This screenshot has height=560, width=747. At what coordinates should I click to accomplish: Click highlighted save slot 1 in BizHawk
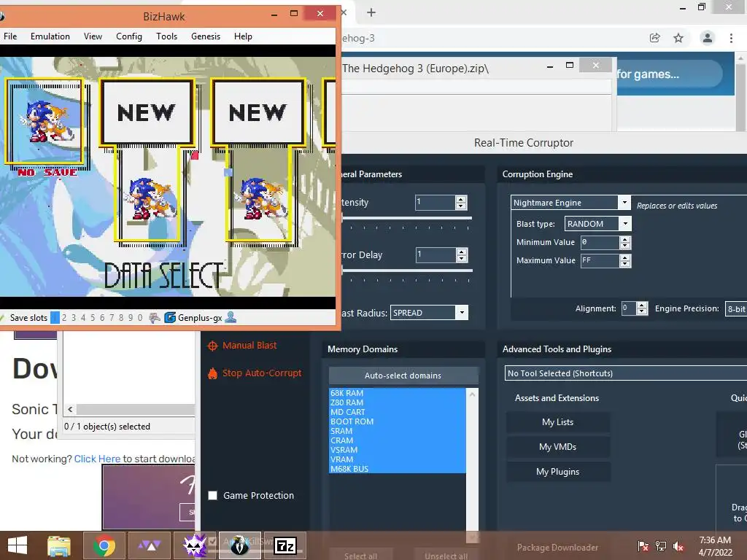tap(55, 318)
